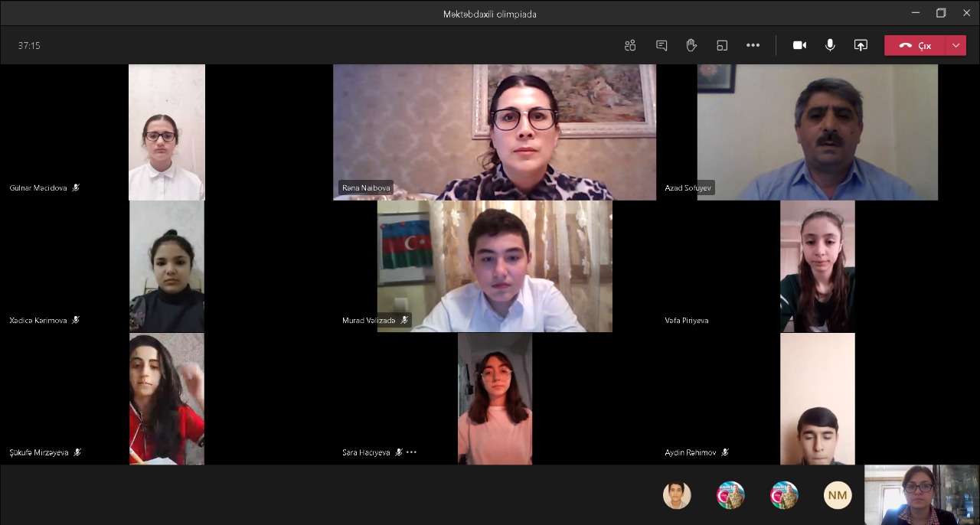Open share content tray
This screenshot has width=980, height=525.
coord(861,45)
